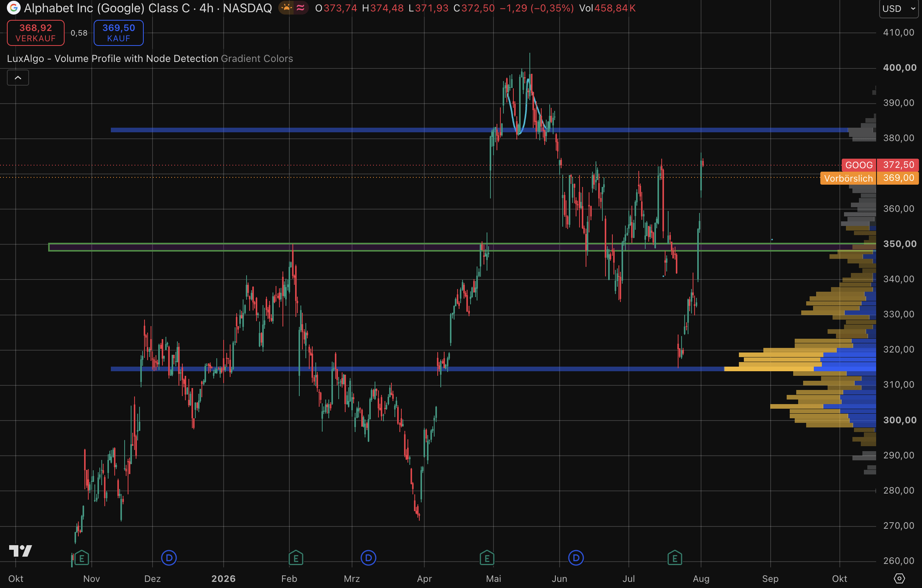Screen dimensions: 922x588
Task: Click the Vorbörslich 369,00 price label
Action: tap(869, 178)
